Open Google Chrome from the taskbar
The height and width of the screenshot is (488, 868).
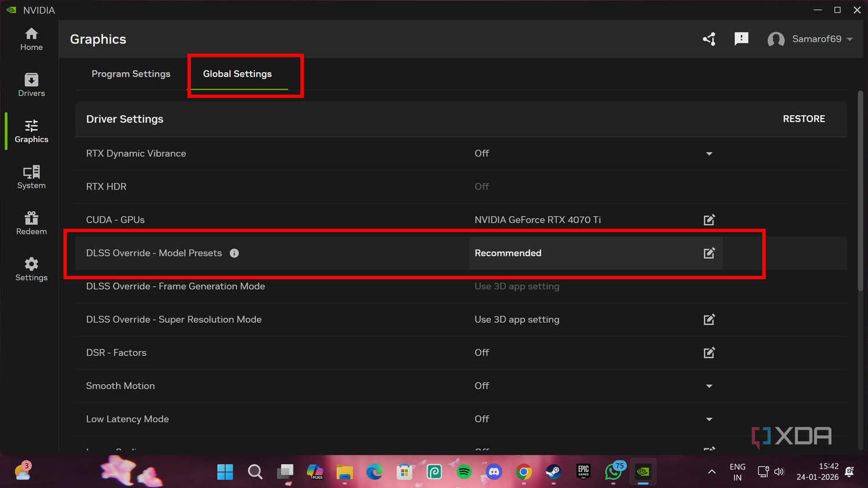tap(524, 472)
